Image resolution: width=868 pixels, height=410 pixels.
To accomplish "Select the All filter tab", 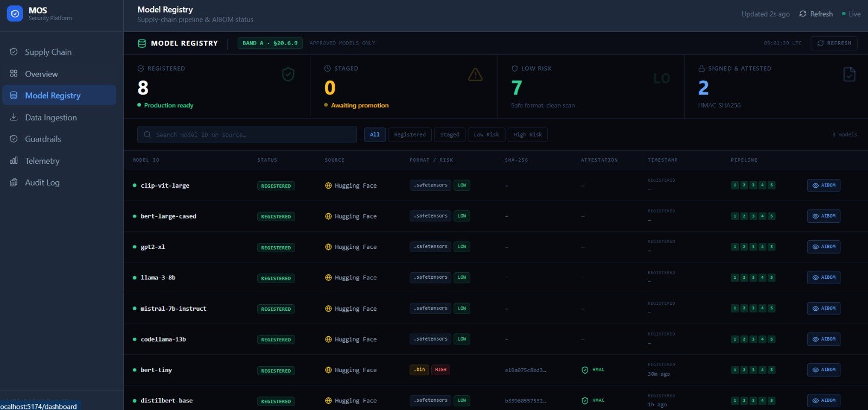I will coord(375,134).
